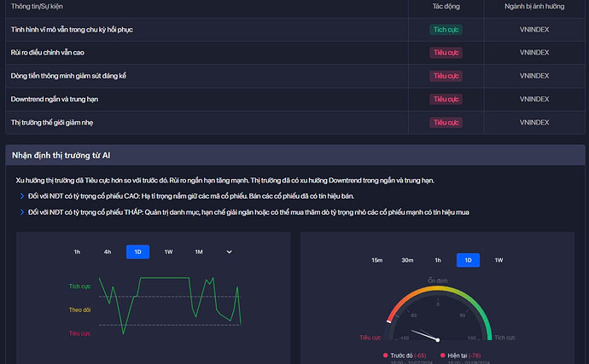Viewport: 589px width, 364px height.
Task: Select the 1h timeframe on line chart
Action: pyautogui.click(x=77, y=251)
